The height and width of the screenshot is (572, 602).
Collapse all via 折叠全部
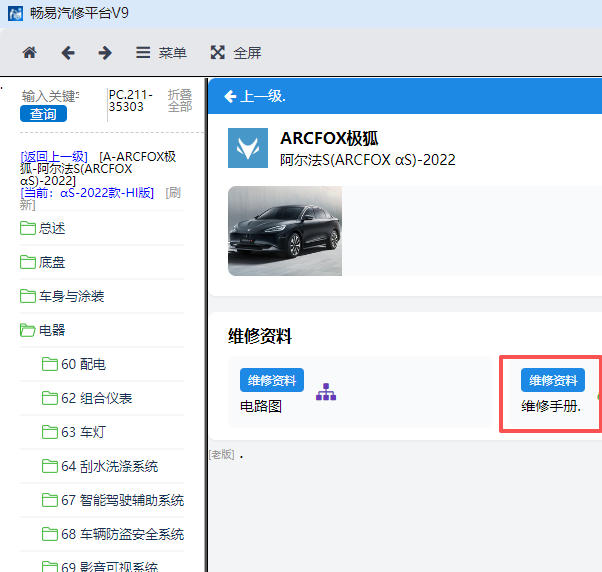180,101
